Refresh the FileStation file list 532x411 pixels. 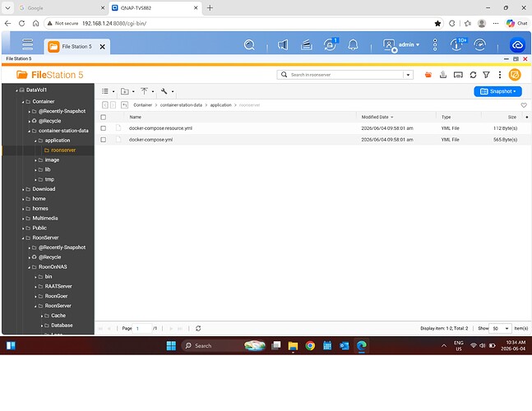pos(473,75)
